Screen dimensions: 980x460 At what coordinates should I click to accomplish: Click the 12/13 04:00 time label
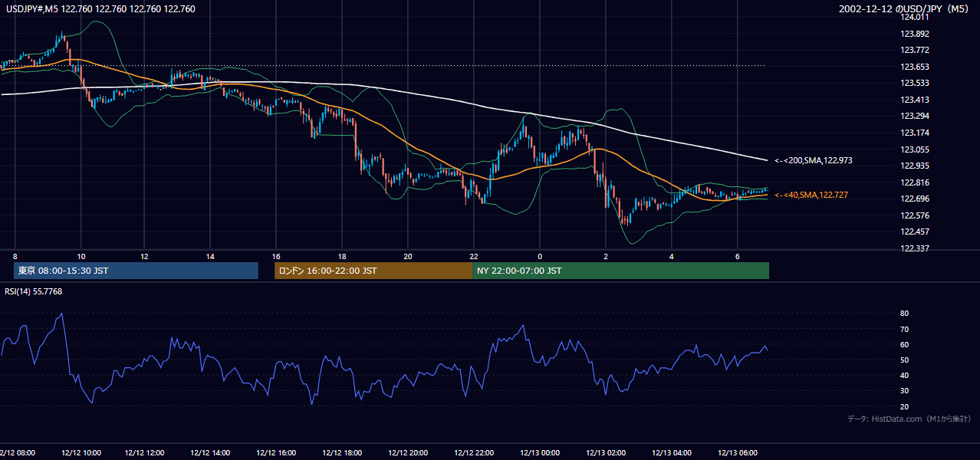673,452
